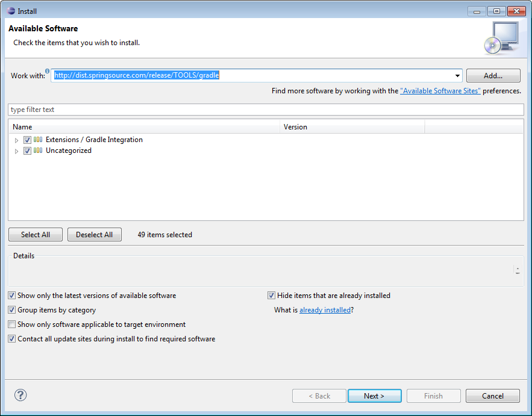
Task: Expand the Extensions / Gradle Integration tree node
Action: click(x=16, y=139)
